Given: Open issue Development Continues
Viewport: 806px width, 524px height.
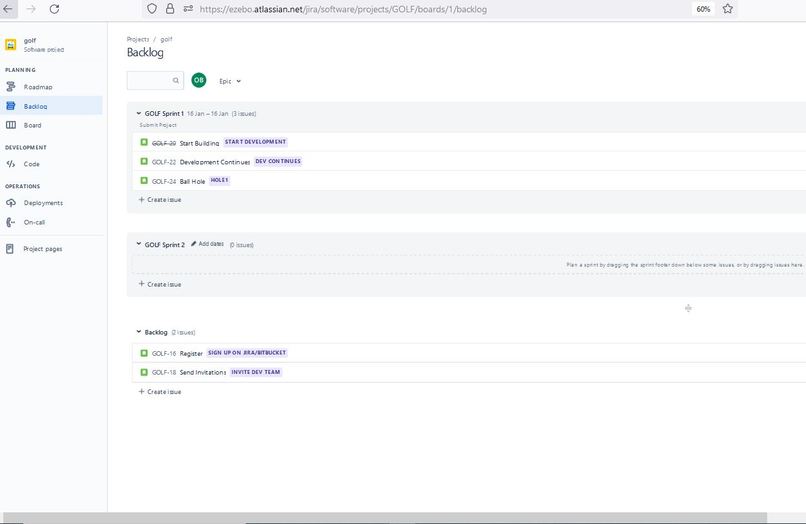Looking at the screenshot, I should (215, 162).
